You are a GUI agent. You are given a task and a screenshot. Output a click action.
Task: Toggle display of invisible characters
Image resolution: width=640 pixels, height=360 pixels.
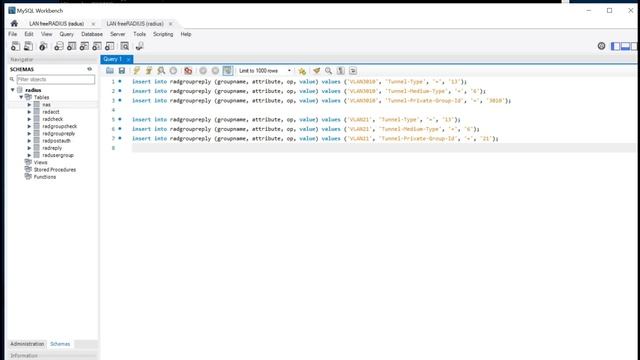pos(341,71)
